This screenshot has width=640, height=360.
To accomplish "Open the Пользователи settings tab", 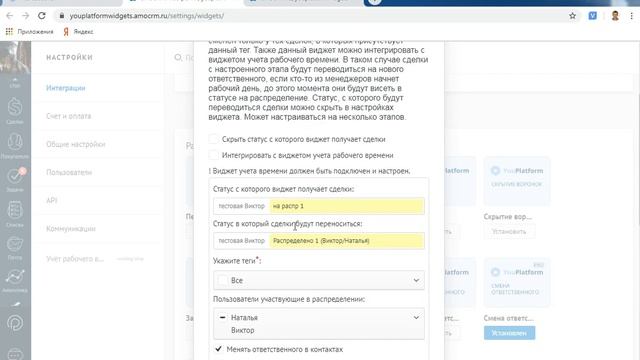I will pyautogui.click(x=69, y=172).
